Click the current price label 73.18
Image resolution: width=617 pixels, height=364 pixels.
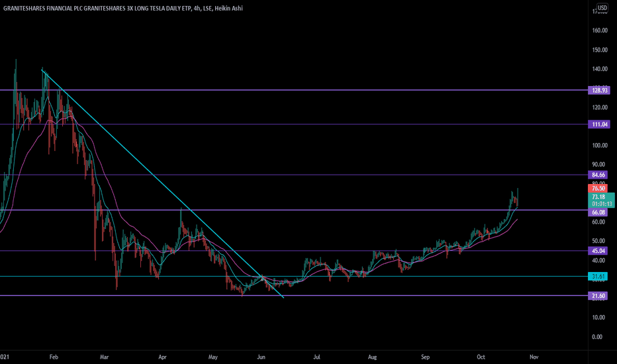pyautogui.click(x=598, y=197)
